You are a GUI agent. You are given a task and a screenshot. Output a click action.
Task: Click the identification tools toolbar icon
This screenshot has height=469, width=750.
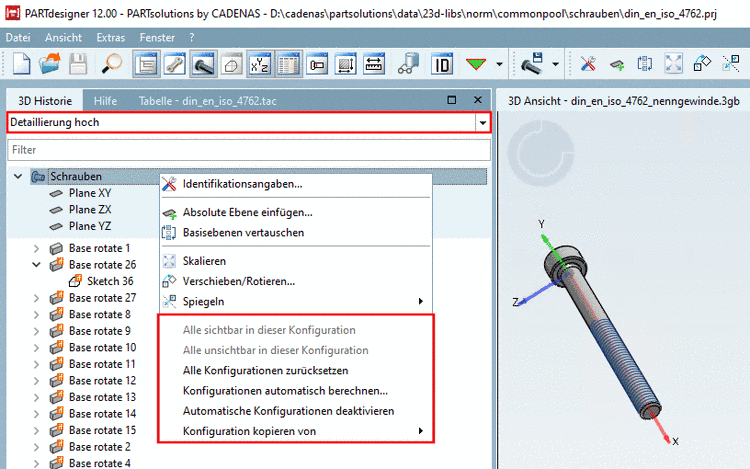click(x=588, y=64)
